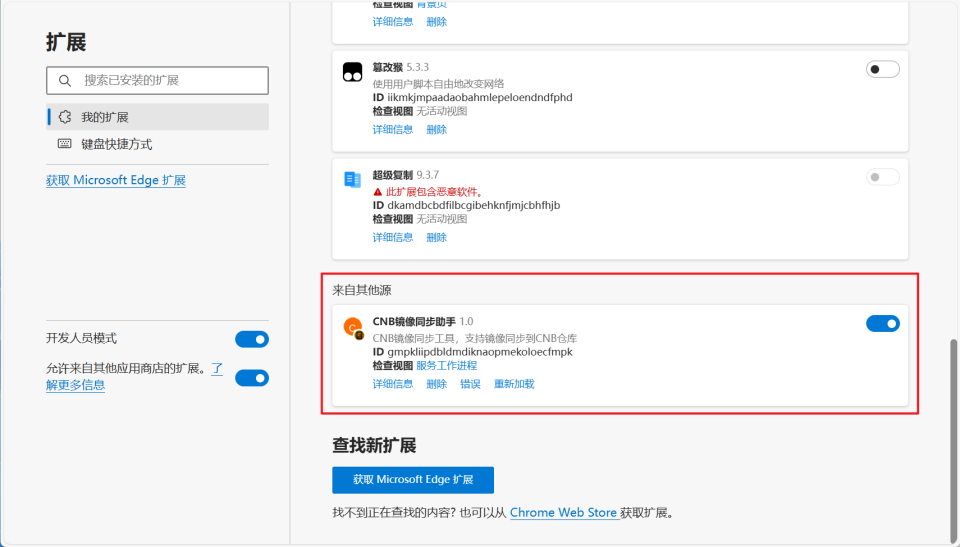
Task: Click the 开发人员模式 label
Action: click(81, 338)
